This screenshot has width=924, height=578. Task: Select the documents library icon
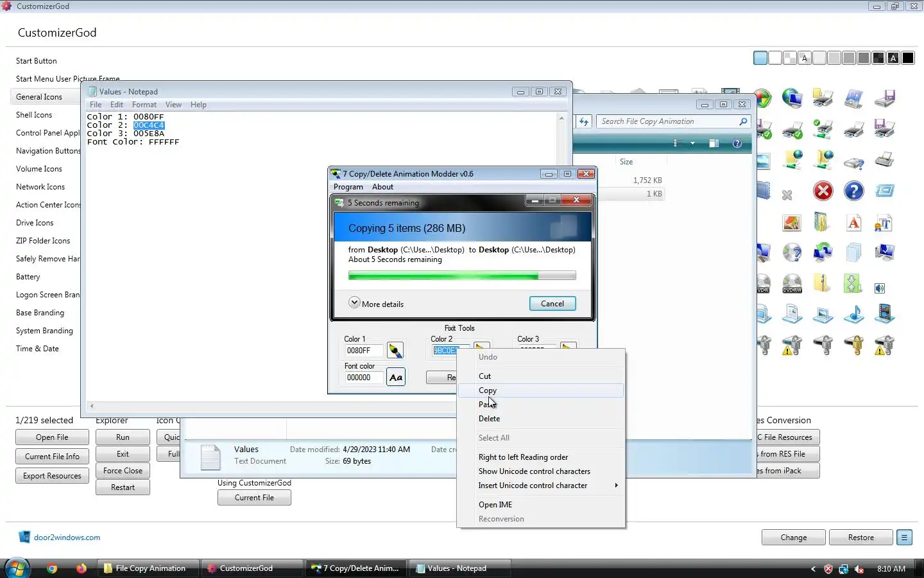792,314
